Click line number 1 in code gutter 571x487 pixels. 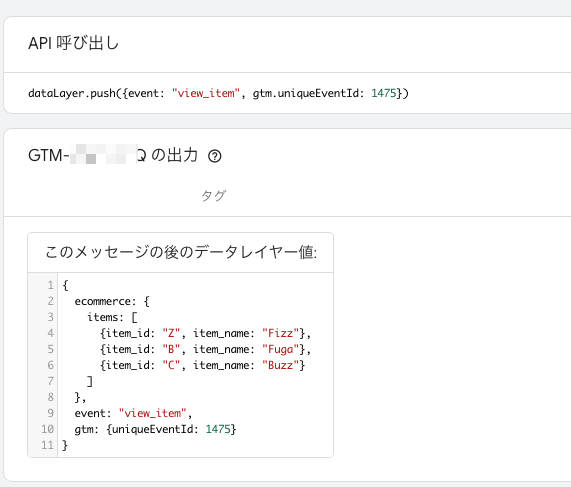(x=50, y=285)
